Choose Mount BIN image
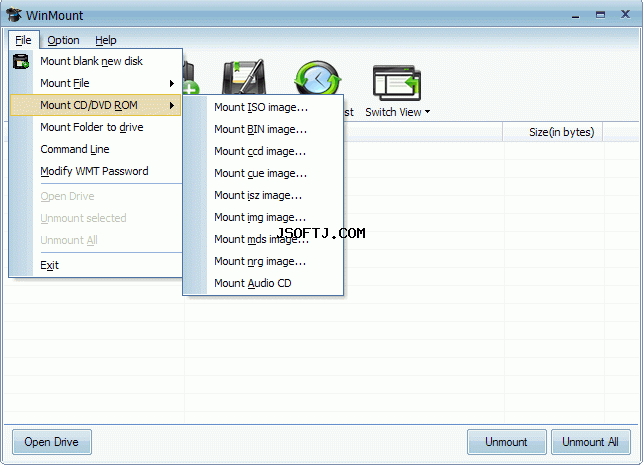 pyautogui.click(x=263, y=130)
